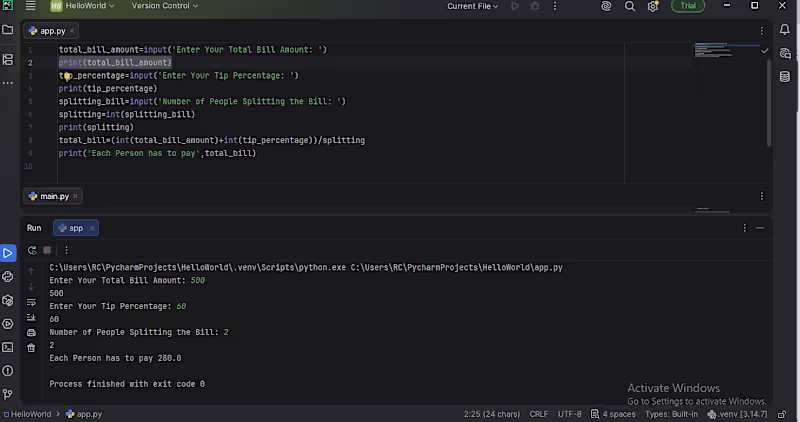Open more run toolbar actions

tap(66, 250)
